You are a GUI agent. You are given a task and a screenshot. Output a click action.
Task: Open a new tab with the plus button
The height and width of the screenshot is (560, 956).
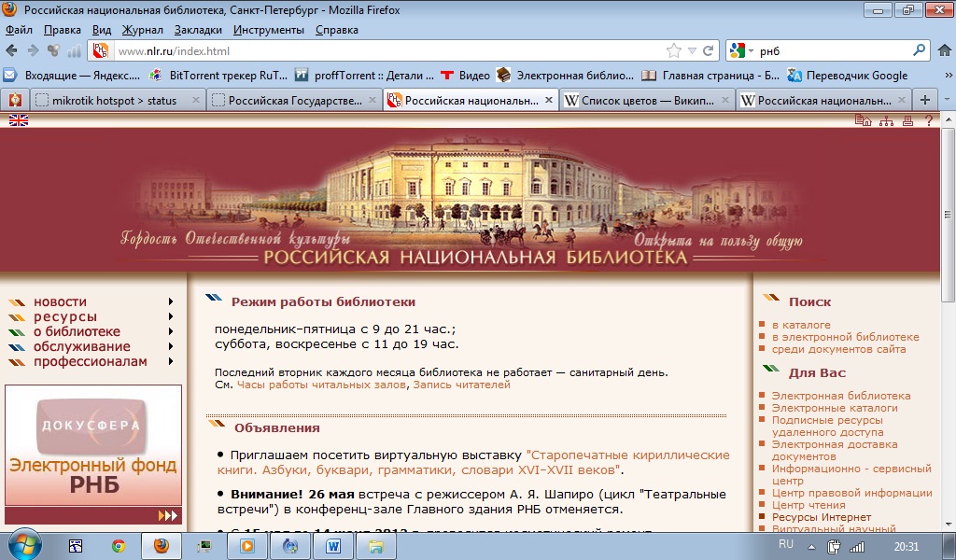point(925,100)
